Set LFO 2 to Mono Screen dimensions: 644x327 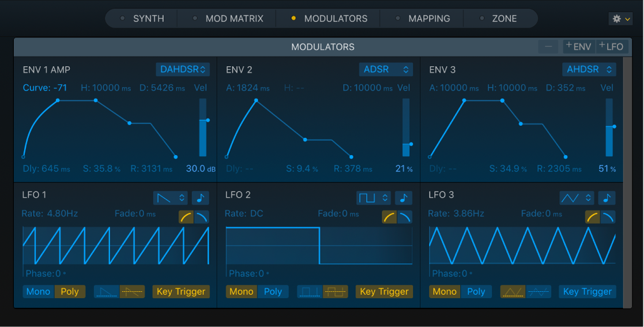coord(242,292)
